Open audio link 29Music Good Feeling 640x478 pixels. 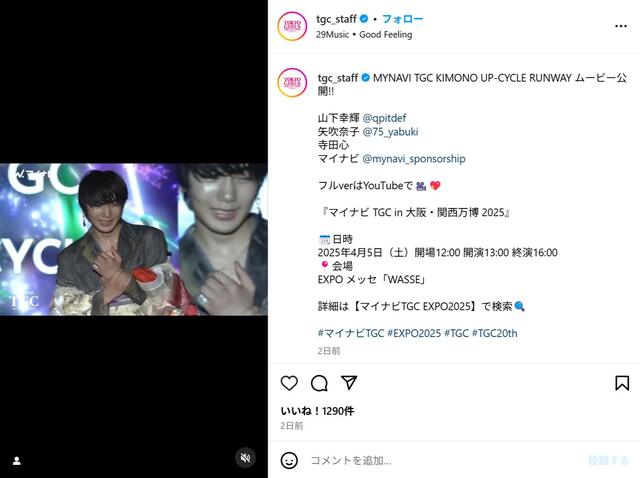coord(364,35)
